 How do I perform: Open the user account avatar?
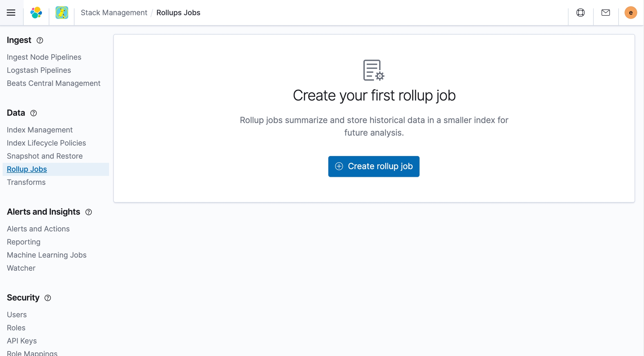tap(631, 13)
